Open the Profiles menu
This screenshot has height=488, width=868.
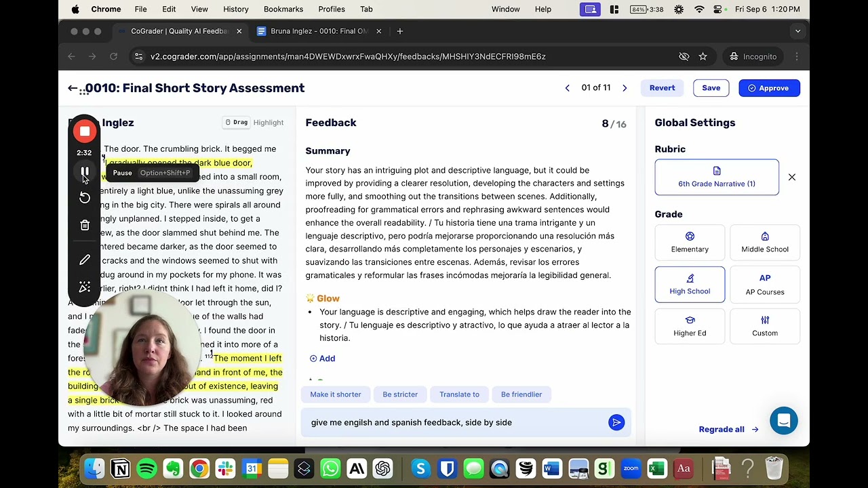point(332,9)
